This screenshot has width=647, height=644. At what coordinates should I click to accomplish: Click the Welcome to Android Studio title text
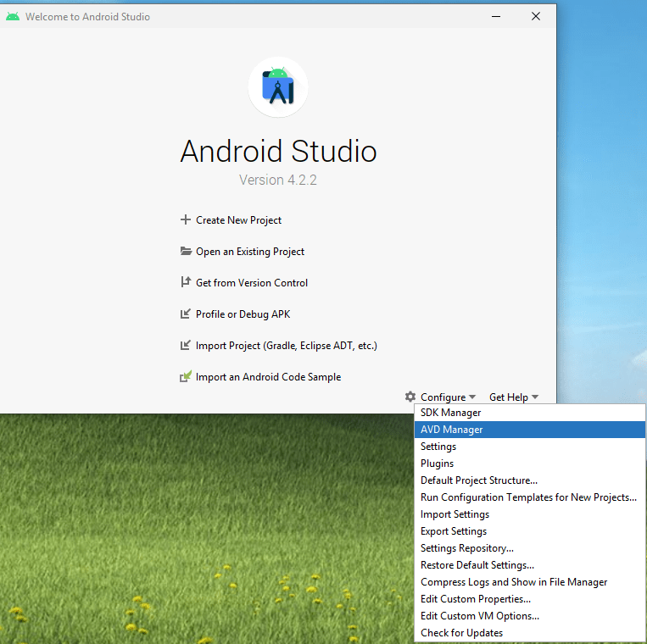(x=87, y=16)
